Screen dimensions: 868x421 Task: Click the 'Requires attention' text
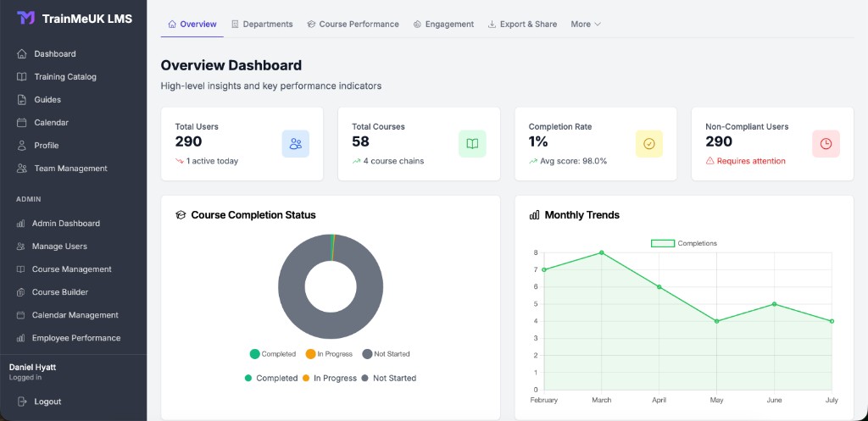(751, 161)
